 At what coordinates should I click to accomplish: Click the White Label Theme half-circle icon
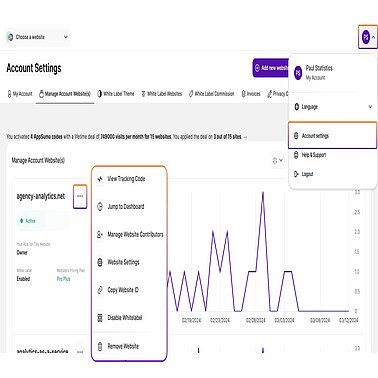99,94
